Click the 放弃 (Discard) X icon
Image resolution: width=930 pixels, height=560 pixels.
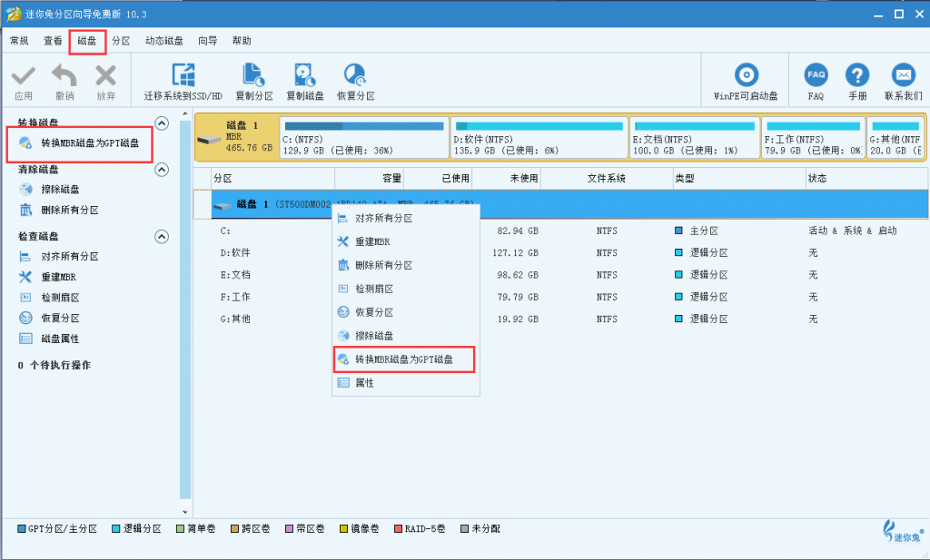click(x=105, y=76)
